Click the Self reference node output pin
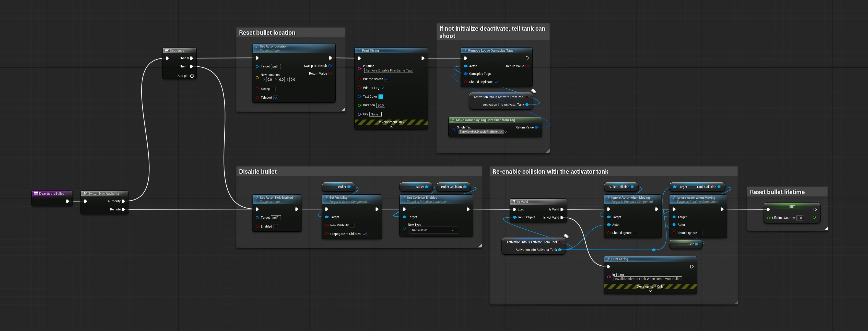The image size is (868, 331). point(696,244)
